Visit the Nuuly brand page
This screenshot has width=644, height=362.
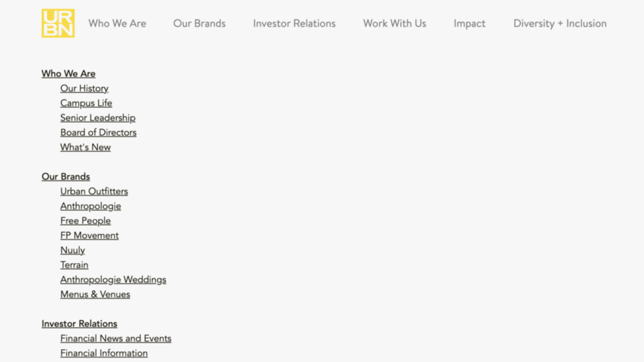point(72,250)
